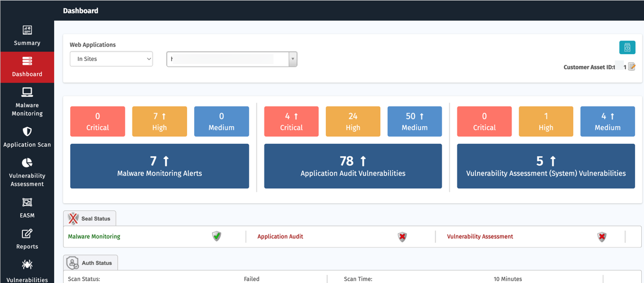Image resolution: width=644 pixels, height=283 pixels.
Task: Expand the site selection combo box arrow
Action: click(x=293, y=59)
